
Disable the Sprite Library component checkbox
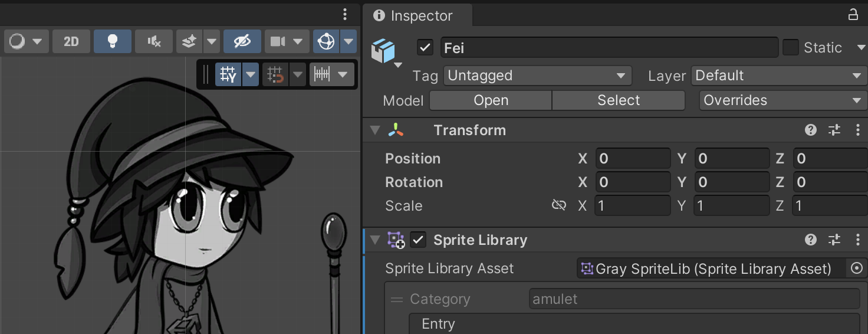(x=418, y=240)
